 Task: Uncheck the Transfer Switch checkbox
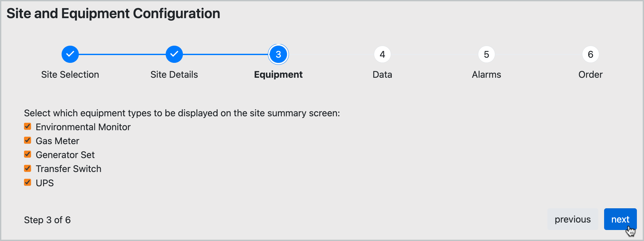coord(28,168)
